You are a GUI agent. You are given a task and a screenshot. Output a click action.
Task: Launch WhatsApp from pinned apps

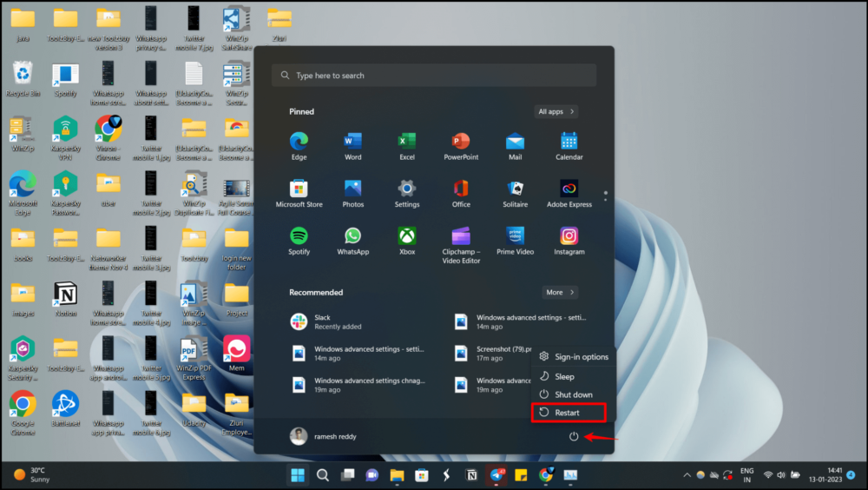click(x=352, y=241)
